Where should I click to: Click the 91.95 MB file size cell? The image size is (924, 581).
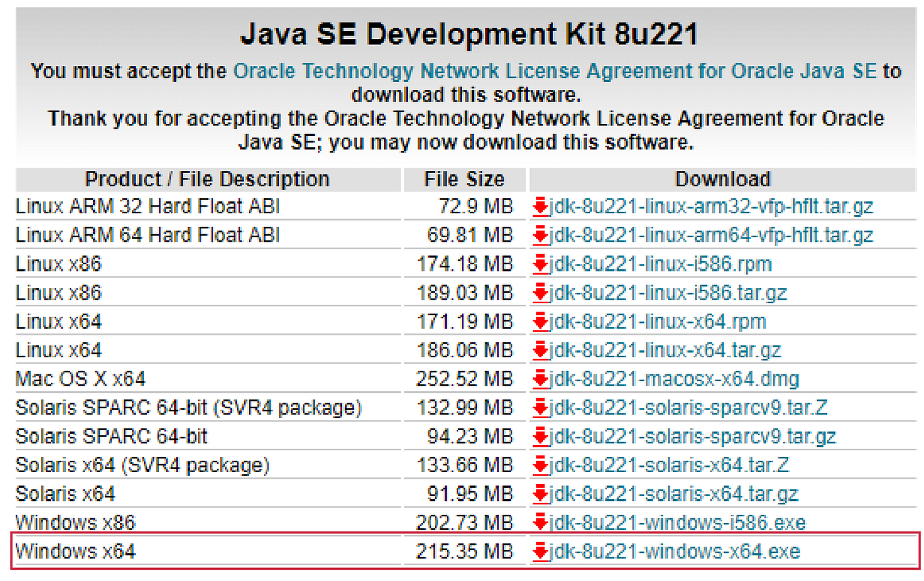[470, 494]
